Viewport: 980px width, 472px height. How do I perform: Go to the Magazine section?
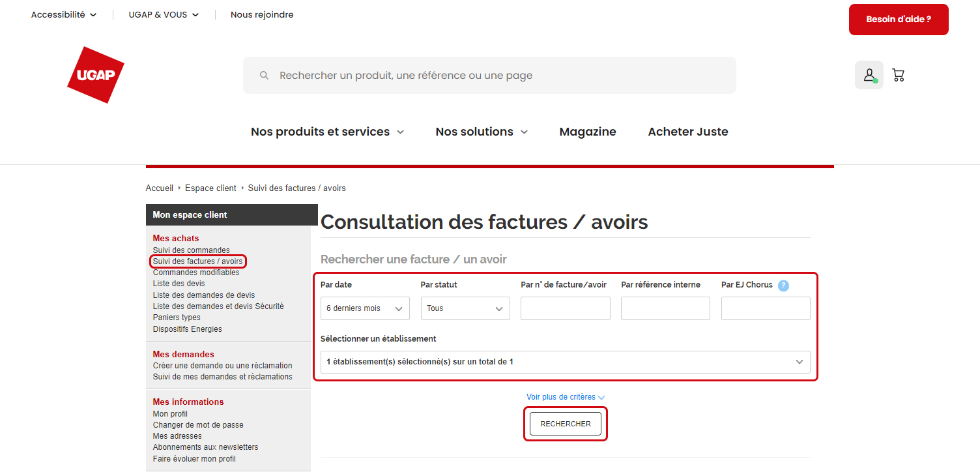coord(587,132)
